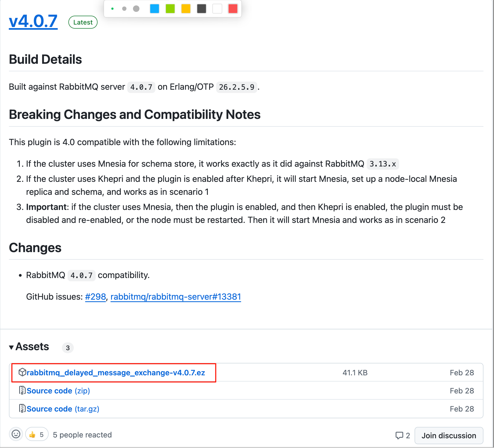Screen dimensions: 494x448
Task: Click the Assets count badge showing 3
Action: pyautogui.click(x=68, y=348)
